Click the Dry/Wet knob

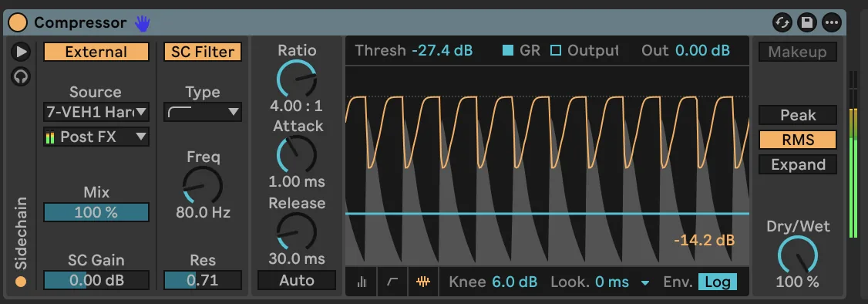[x=798, y=255]
